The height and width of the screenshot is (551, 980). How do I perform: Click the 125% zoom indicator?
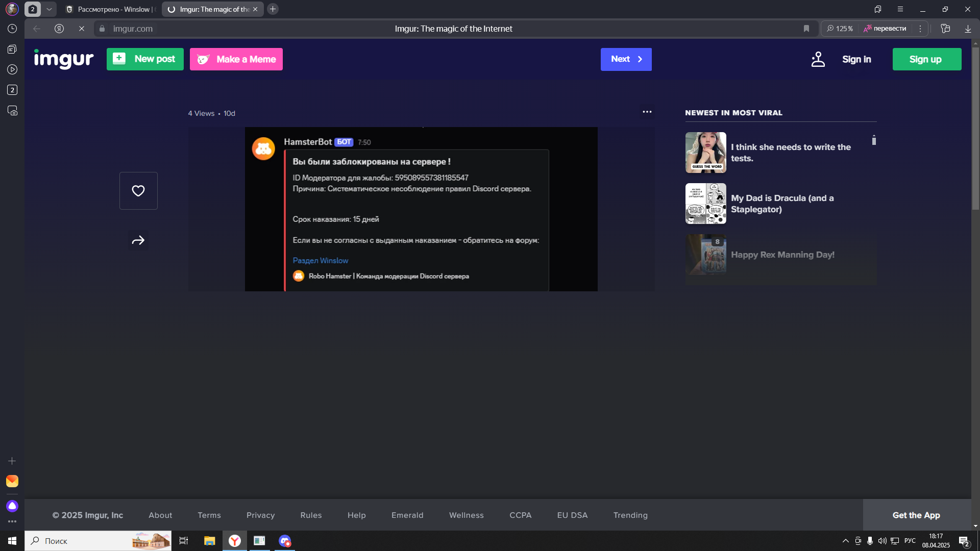[x=840, y=29]
